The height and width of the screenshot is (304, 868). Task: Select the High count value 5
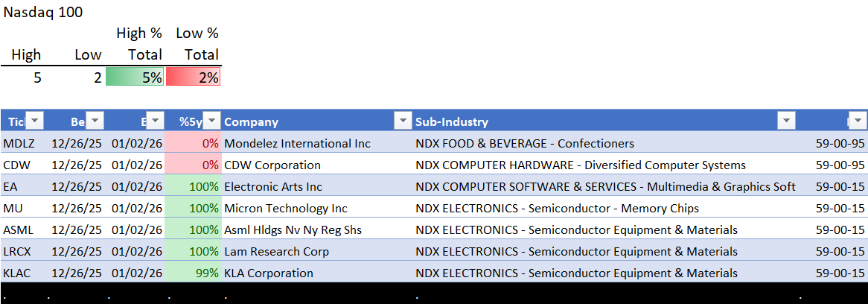pyautogui.click(x=37, y=77)
